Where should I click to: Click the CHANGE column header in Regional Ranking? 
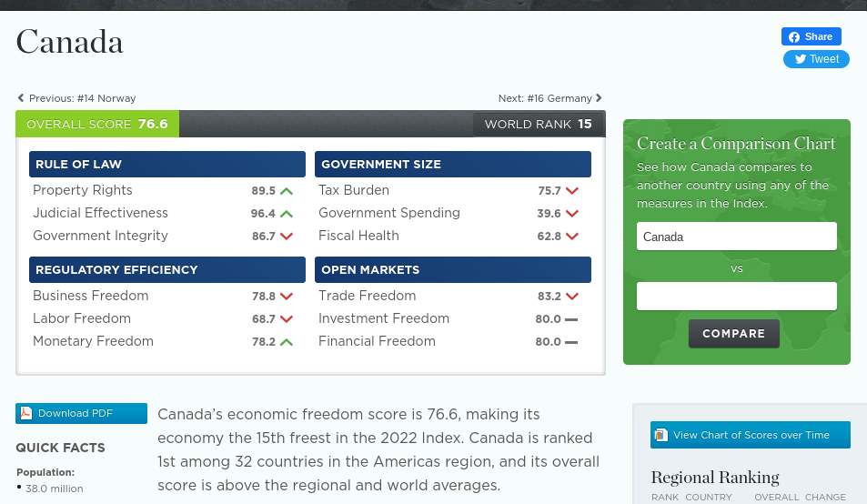[825, 498]
